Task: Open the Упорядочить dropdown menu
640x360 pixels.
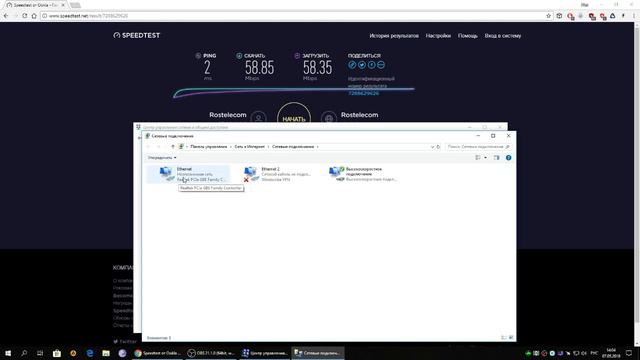Action: 162,158
